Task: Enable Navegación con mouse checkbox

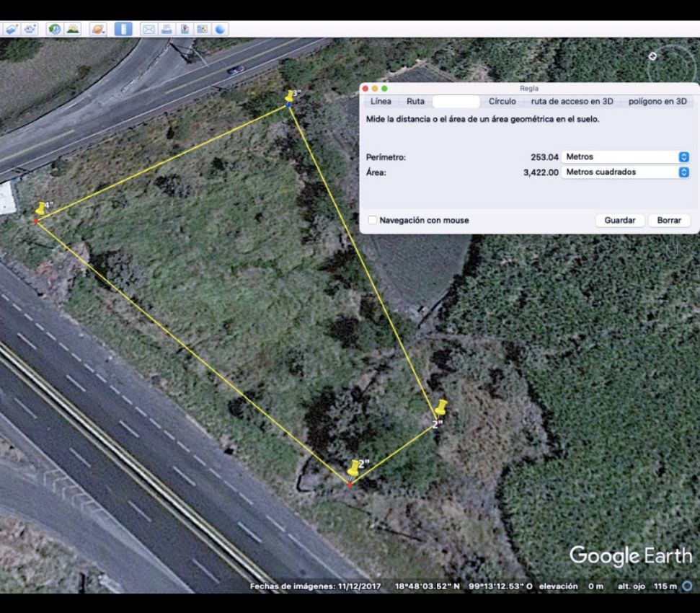Action: (x=372, y=220)
